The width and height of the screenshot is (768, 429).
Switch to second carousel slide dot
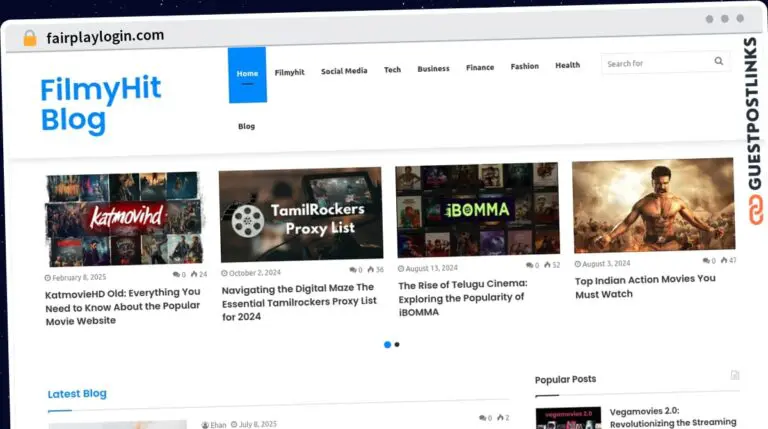click(397, 344)
